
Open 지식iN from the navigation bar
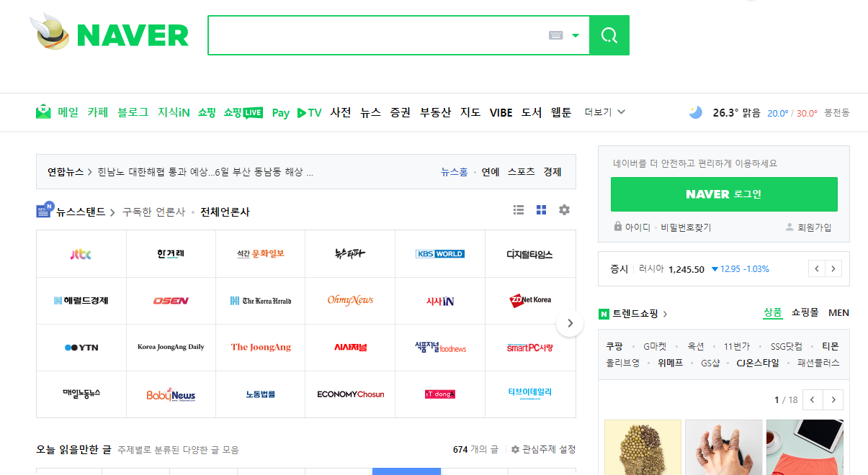(174, 112)
